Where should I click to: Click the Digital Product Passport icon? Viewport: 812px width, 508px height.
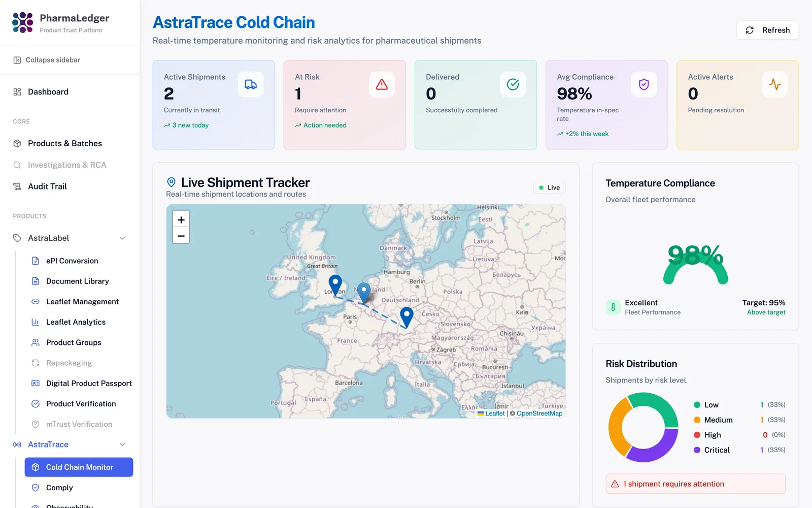pos(36,384)
